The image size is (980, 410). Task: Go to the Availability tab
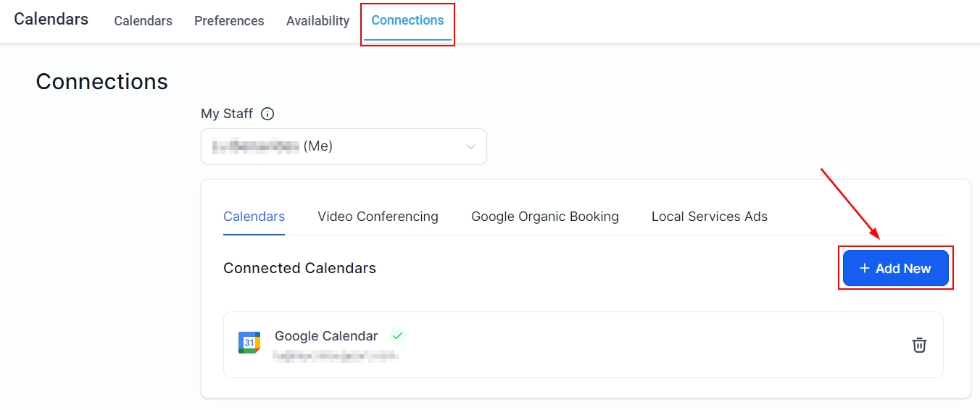pos(317,21)
